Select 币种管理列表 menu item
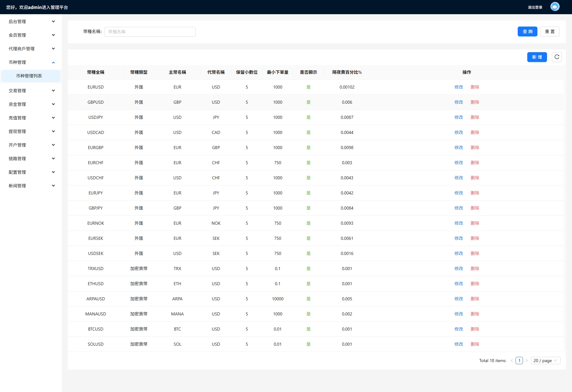The width and height of the screenshot is (572, 392). pyautogui.click(x=29, y=76)
